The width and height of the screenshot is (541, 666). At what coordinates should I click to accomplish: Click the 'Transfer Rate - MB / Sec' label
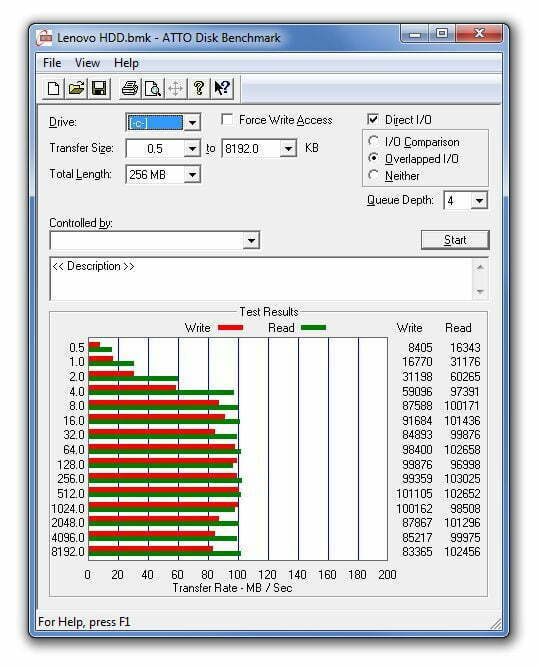(232, 588)
